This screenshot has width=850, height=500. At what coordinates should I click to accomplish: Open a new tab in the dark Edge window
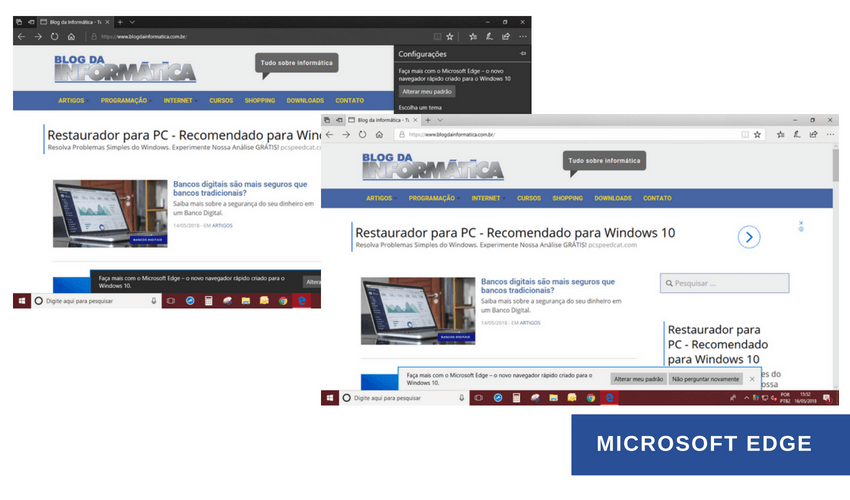pos(120,22)
